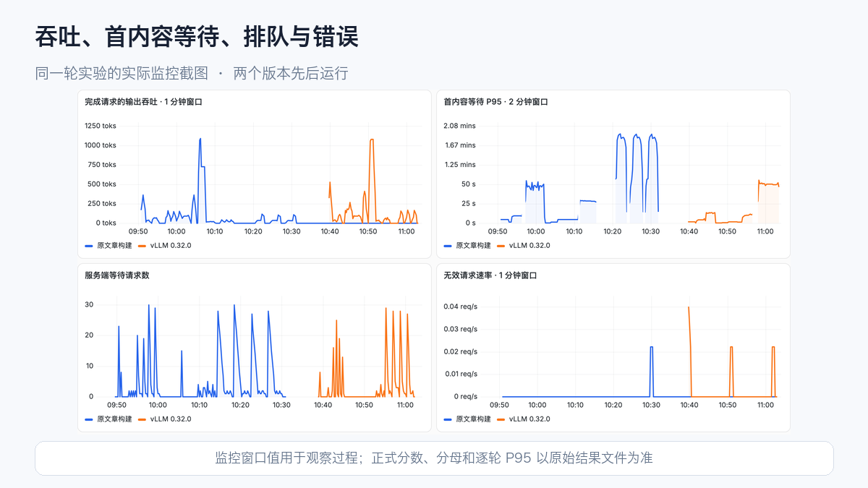Click 10:20 time label in 首内容等待 P95 panel

pyautogui.click(x=613, y=231)
